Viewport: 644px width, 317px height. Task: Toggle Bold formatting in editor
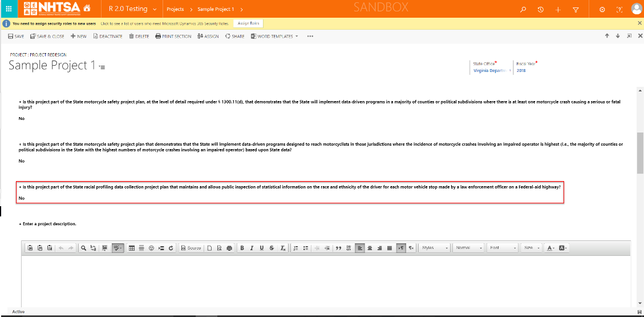click(x=242, y=248)
